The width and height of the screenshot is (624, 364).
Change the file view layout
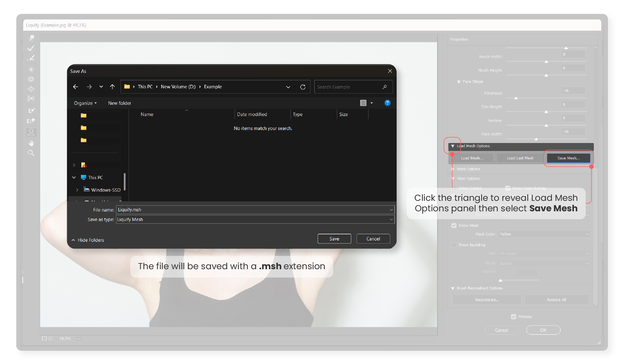[363, 103]
